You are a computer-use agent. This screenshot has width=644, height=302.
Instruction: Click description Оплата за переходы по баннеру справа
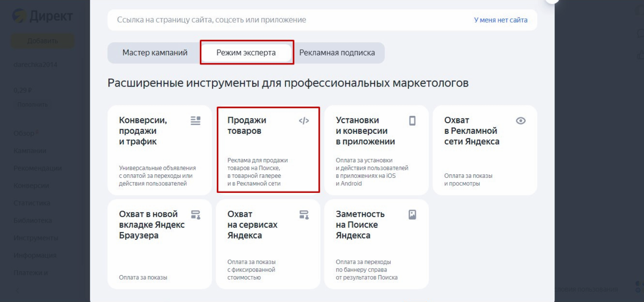(367, 270)
